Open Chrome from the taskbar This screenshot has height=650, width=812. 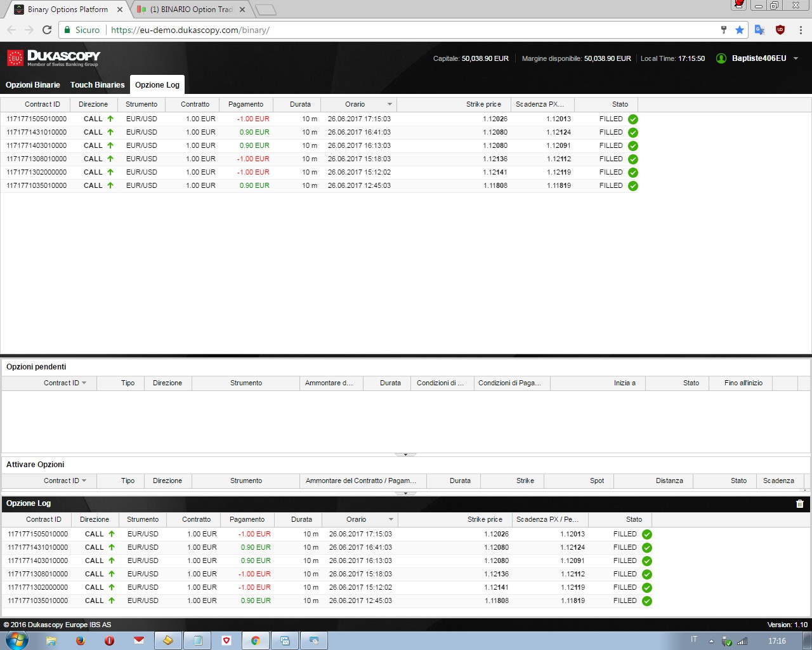256,640
